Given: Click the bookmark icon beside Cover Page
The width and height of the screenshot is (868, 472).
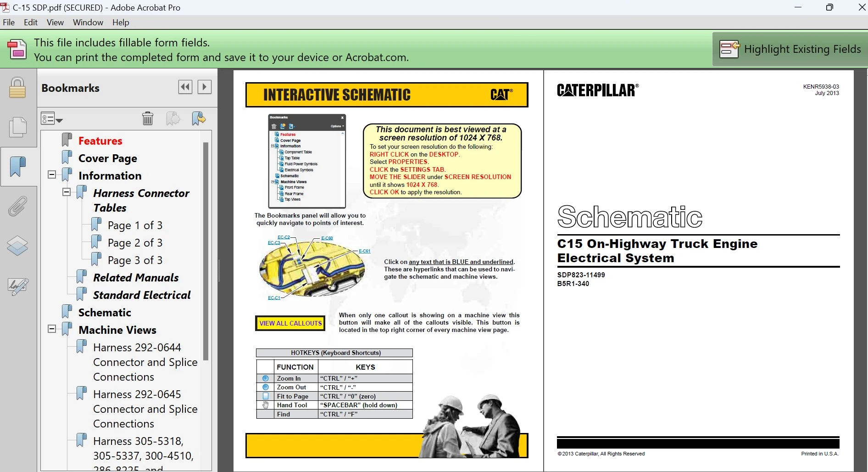Looking at the screenshot, I should (x=67, y=157).
